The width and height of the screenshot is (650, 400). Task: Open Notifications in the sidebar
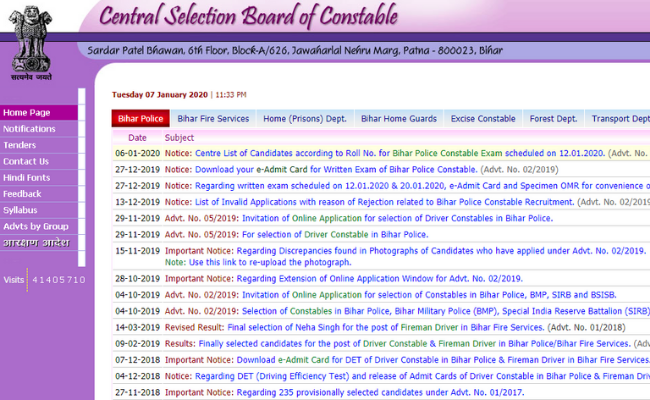29,129
